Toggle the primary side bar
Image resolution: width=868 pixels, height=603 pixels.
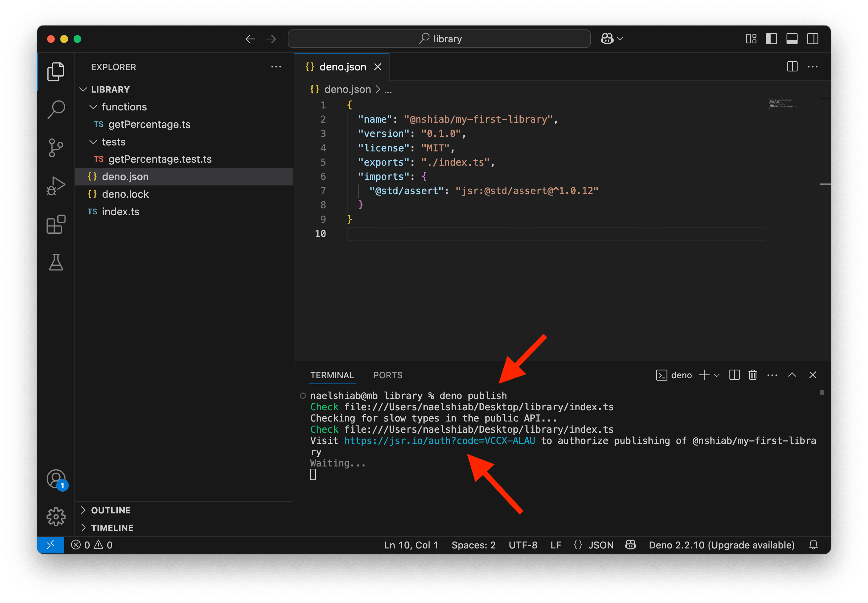(x=771, y=39)
